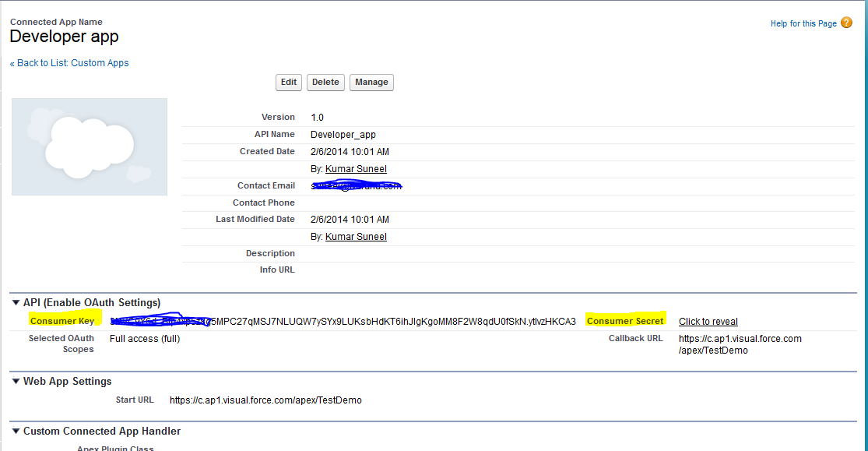Reveal the Consumer Secret via Click to reveal
Screen dimensions: 868x451
click(x=708, y=321)
